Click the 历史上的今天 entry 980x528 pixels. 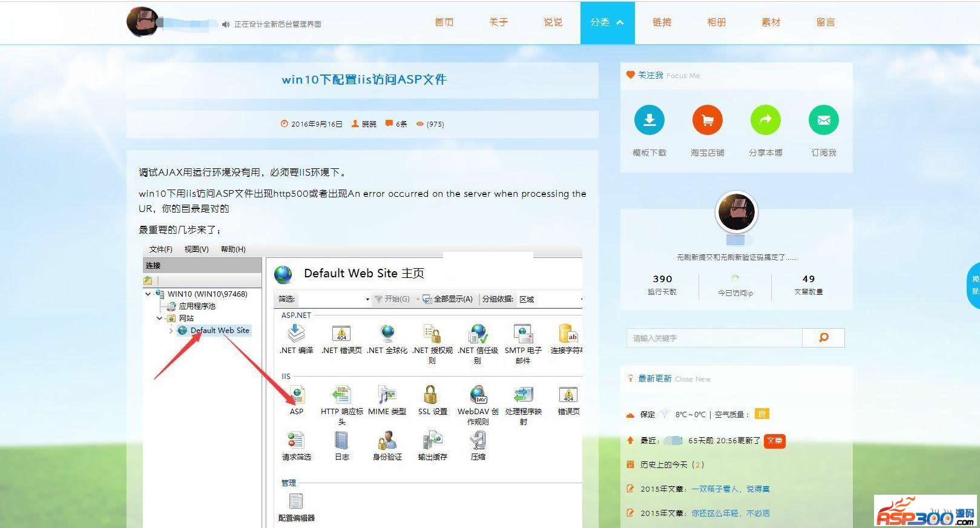point(672,465)
